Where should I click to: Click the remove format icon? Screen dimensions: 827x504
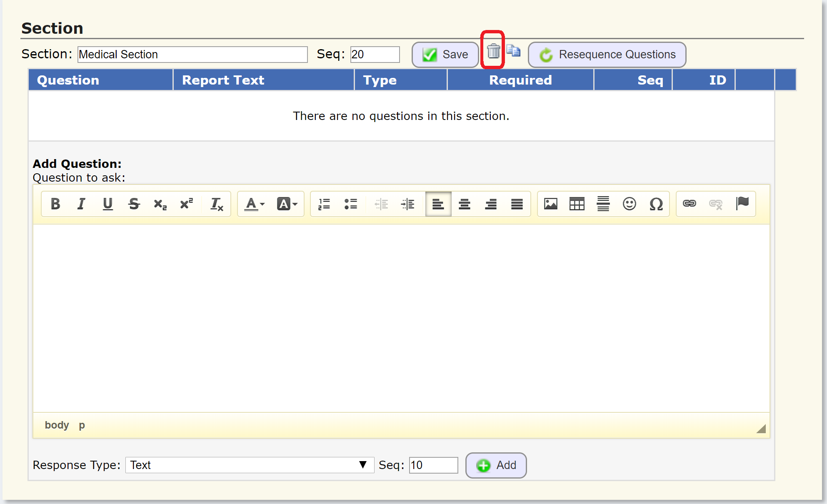216,204
